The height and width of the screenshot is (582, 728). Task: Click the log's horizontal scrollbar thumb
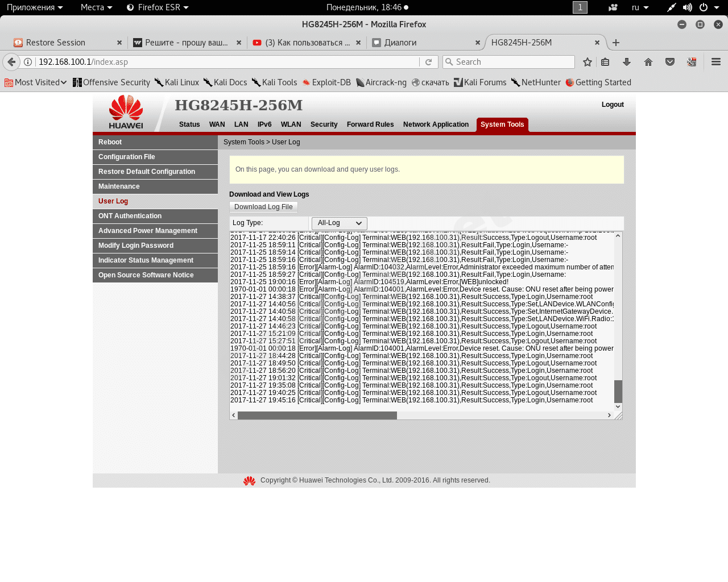tap(317, 415)
